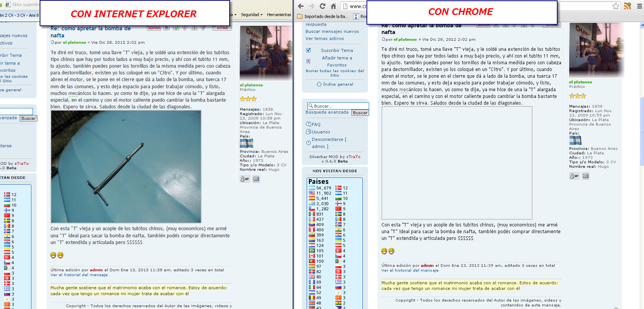This screenshot has height=309, width=644.
Task: Click Sitios sugeridos in Internet Explorer favorites bar
Action: coord(25,4)
